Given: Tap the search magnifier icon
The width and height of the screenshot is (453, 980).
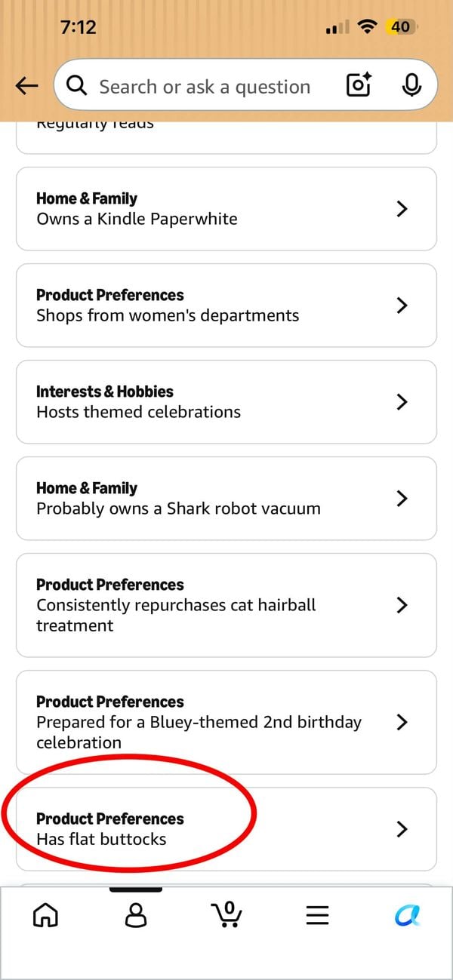Looking at the screenshot, I should (x=76, y=86).
